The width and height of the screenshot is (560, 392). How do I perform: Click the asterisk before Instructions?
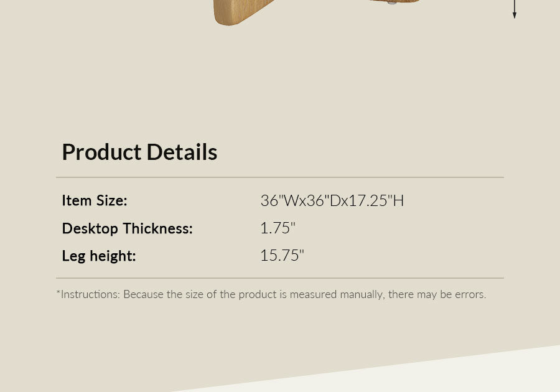tap(58, 292)
